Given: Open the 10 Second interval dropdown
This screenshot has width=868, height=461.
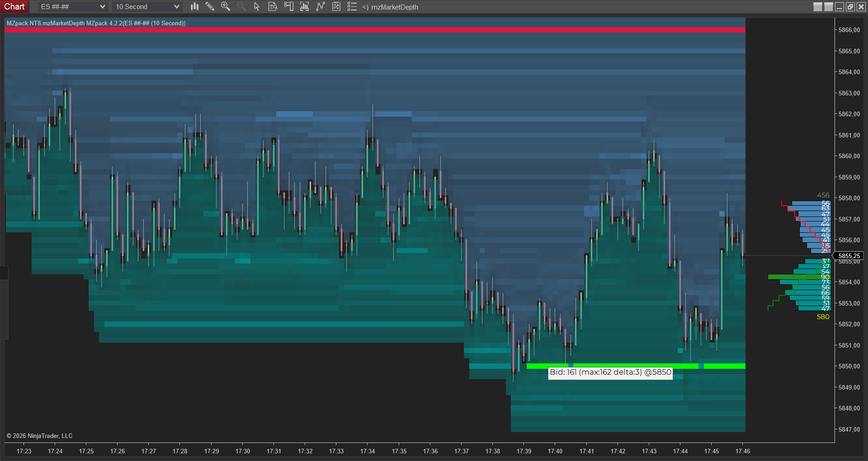Looking at the screenshot, I should pos(147,7).
